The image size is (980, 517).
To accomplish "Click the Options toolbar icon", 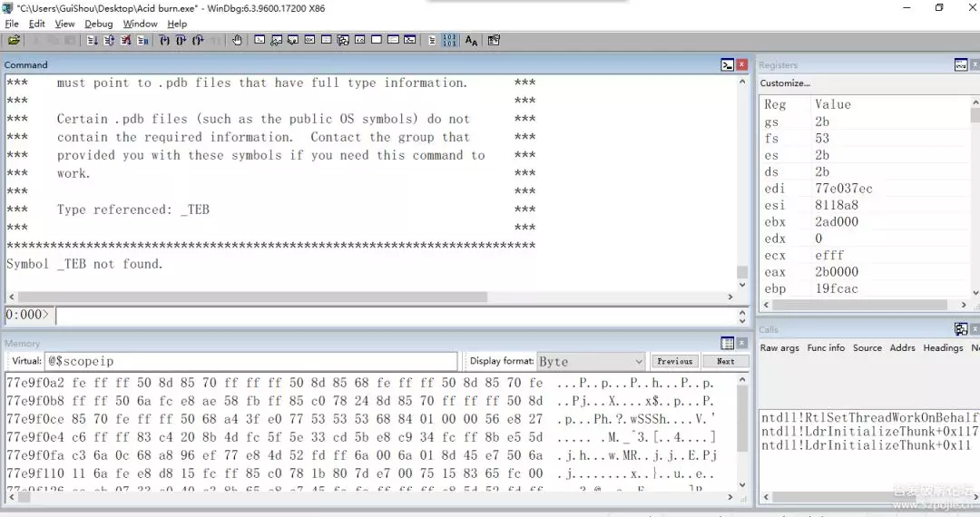I will click(x=494, y=41).
